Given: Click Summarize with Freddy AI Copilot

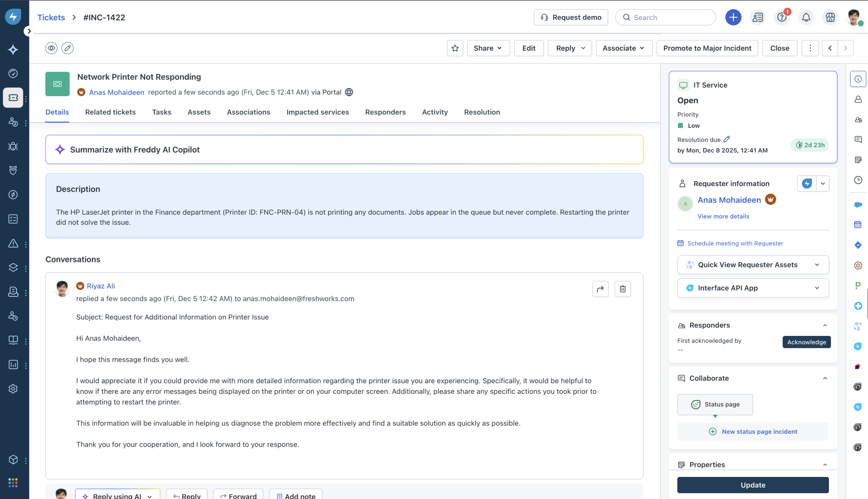Looking at the screenshot, I should [344, 149].
